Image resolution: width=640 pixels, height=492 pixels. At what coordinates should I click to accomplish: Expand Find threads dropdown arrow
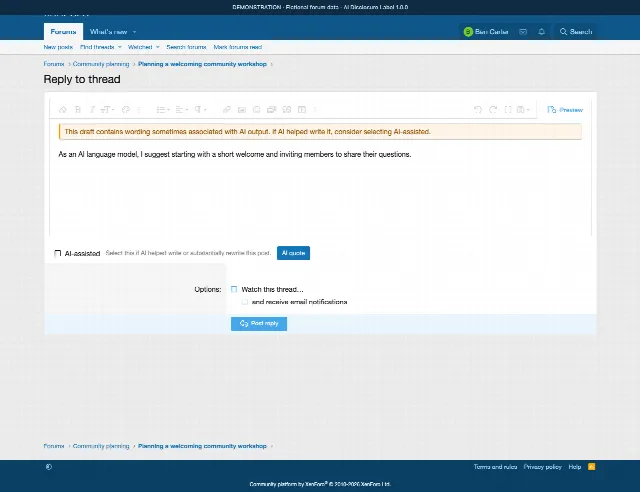pos(120,47)
